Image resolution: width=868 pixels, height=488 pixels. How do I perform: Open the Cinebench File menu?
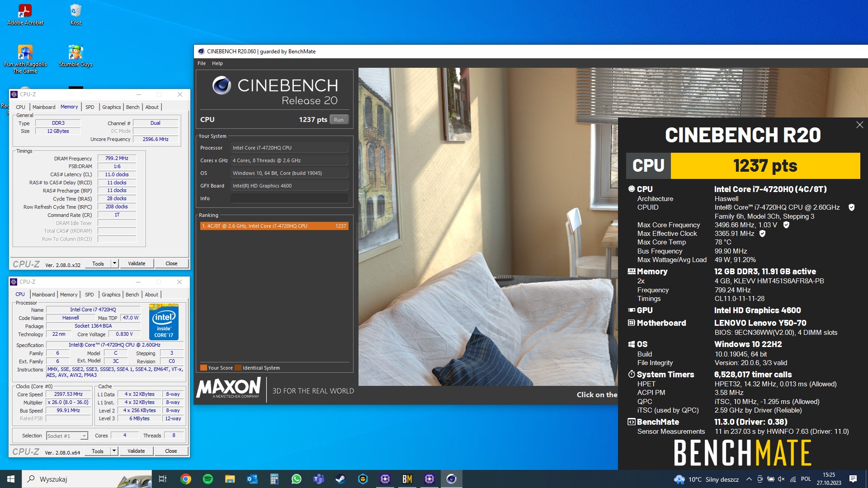202,63
